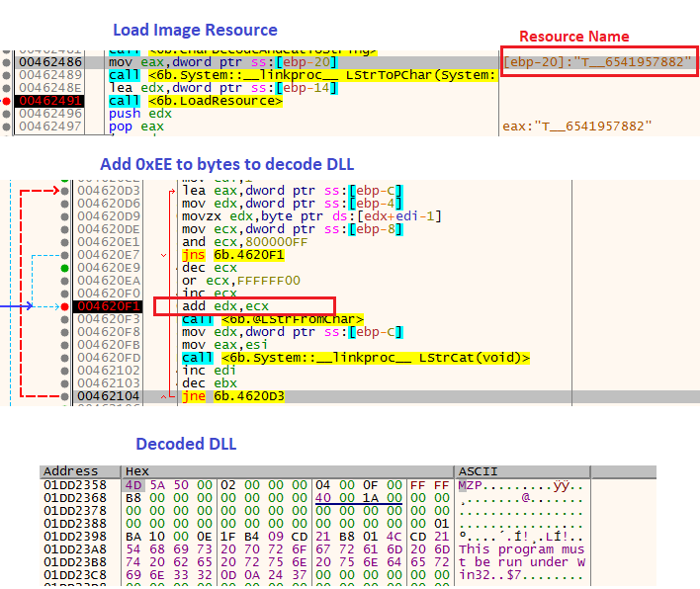The image size is (700, 589).
Task: Click the jns 6b.4620F1 instruction
Action: (232, 255)
